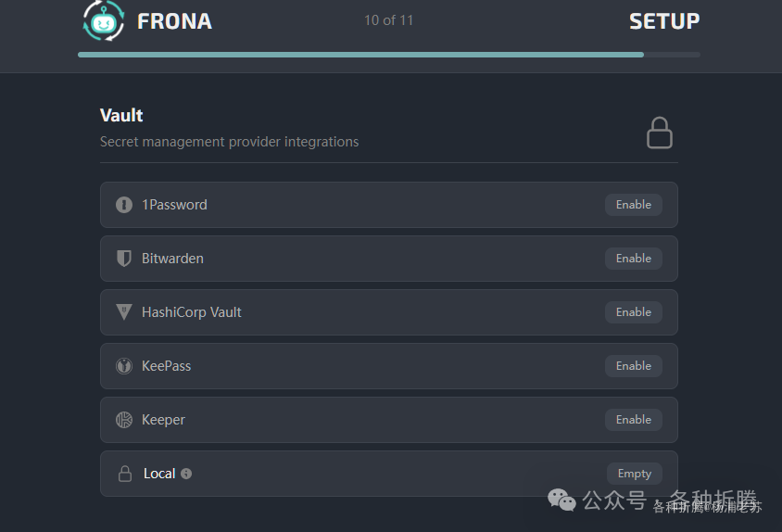
Task: Click the SETUP header label
Action: (664, 21)
